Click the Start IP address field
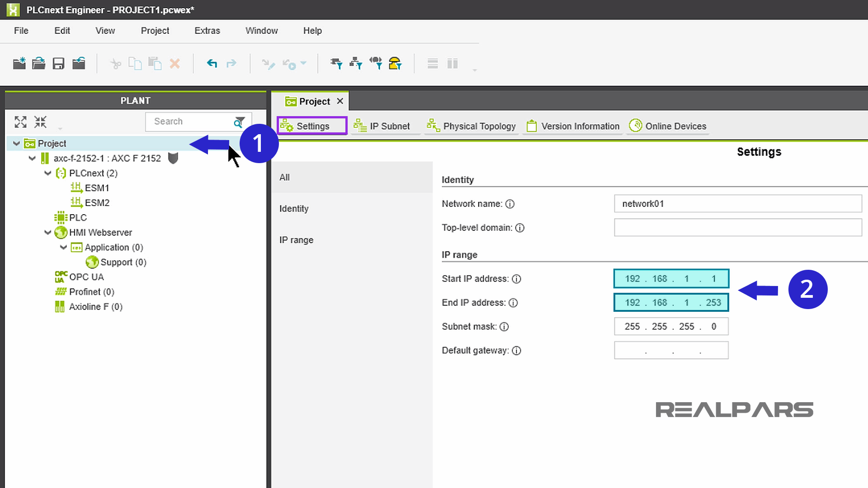 pyautogui.click(x=671, y=278)
